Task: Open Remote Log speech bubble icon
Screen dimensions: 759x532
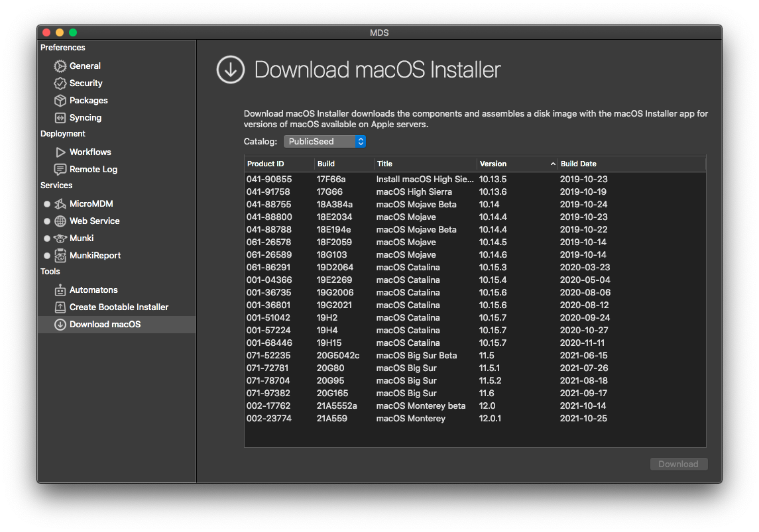Action: tap(60, 170)
